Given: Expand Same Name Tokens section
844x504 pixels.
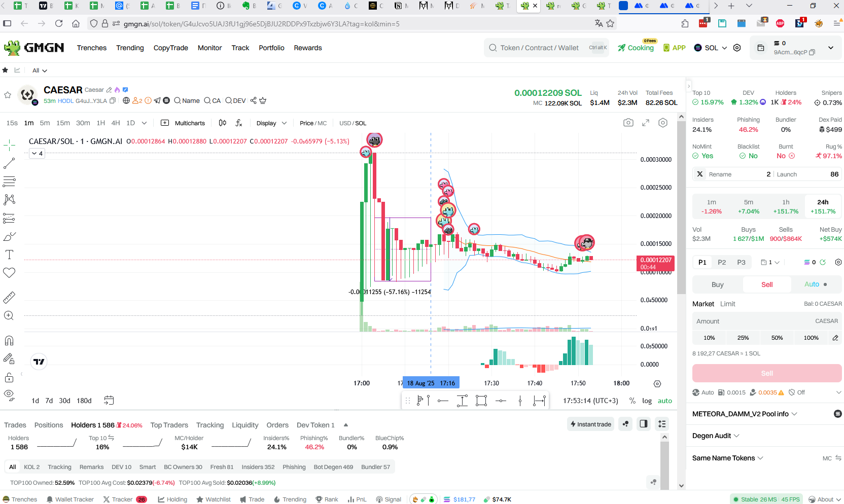Looking at the screenshot, I should coord(728,458).
